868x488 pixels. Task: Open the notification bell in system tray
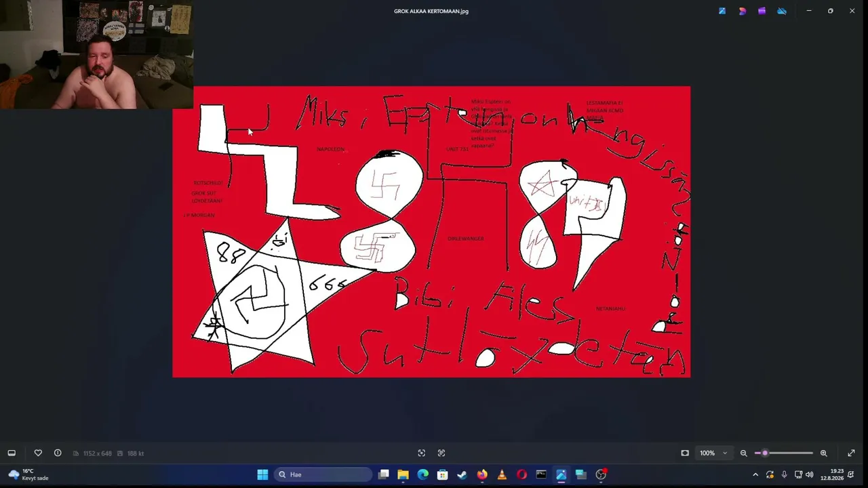click(851, 474)
